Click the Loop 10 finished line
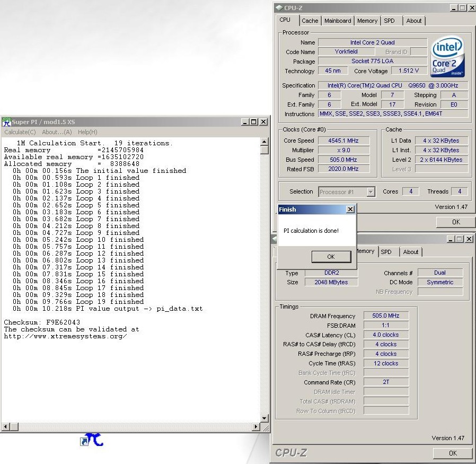 point(78,240)
